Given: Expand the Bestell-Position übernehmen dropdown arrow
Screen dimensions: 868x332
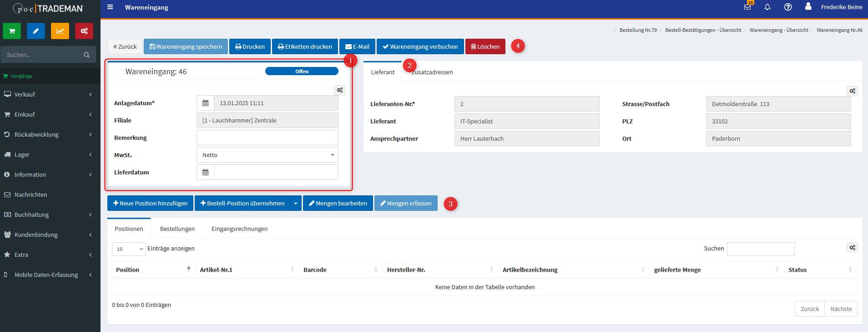Looking at the screenshot, I should [296, 204].
